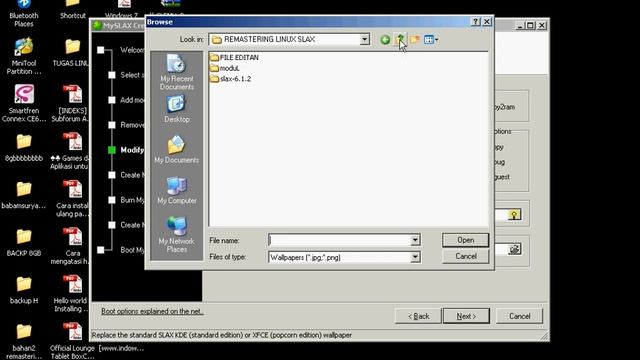Open MiniTool Partition desktop icon

(24, 56)
